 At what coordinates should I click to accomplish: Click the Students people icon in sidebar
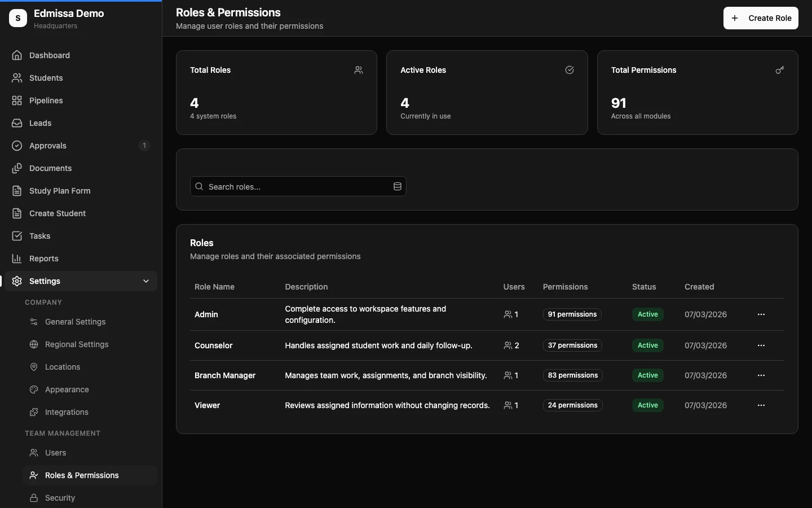pyautogui.click(x=17, y=78)
